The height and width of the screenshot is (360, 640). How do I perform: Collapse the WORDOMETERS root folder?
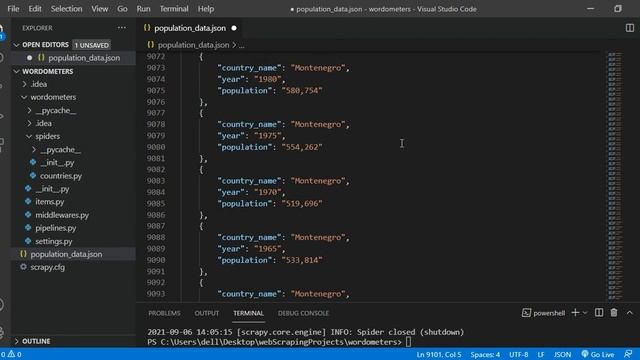[16, 71]
